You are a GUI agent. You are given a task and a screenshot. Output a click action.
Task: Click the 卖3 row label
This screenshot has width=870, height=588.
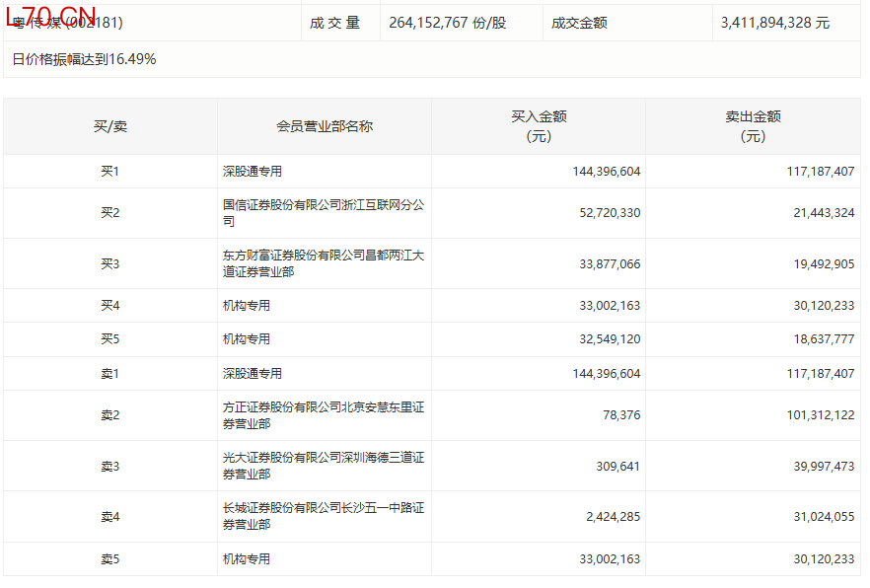point(110,466)
